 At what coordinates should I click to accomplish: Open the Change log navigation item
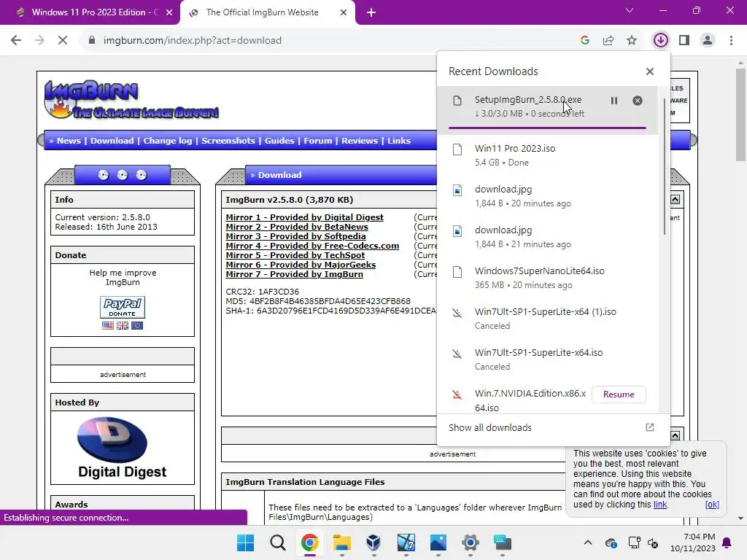pos(168,141)
